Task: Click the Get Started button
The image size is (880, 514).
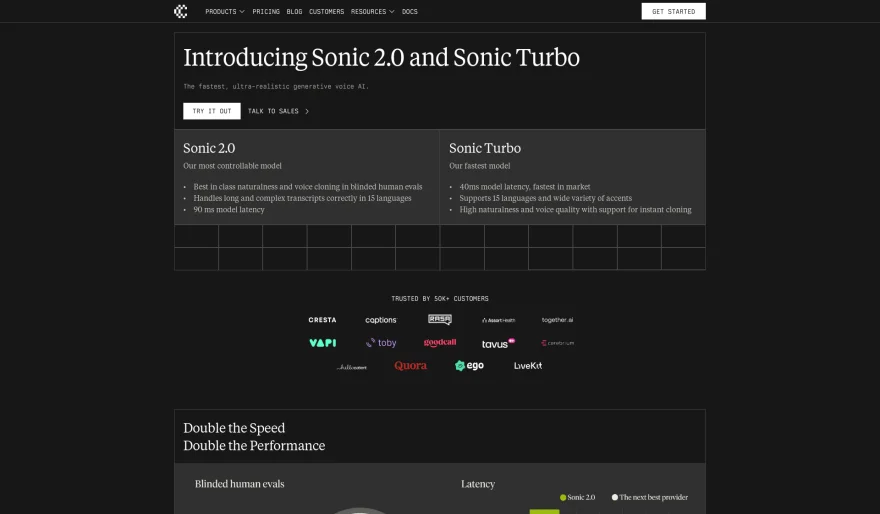Action: coord(673,11)
